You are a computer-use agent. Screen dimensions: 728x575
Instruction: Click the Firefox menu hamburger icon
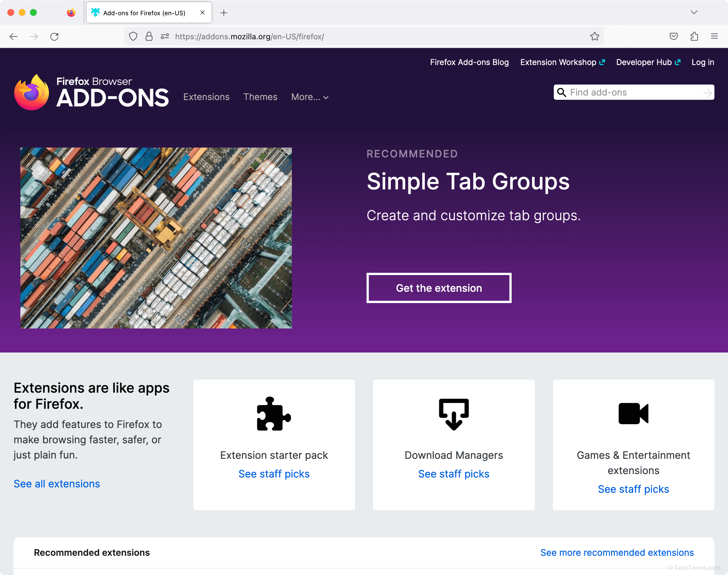click(714, 36)
